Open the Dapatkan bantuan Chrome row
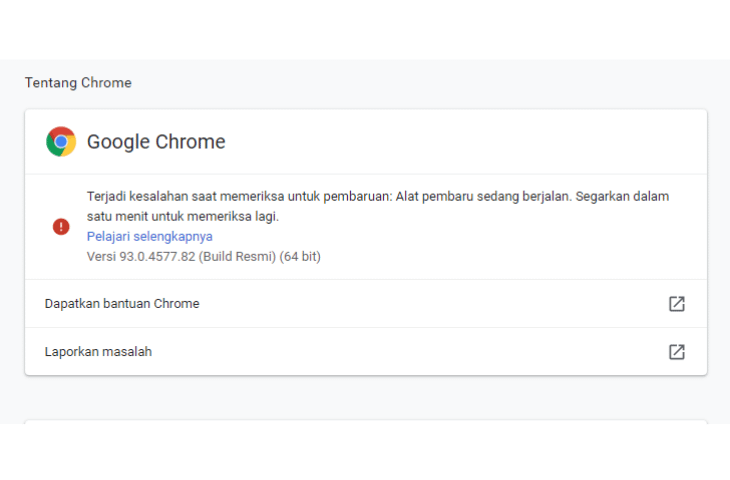 (366, 304)
